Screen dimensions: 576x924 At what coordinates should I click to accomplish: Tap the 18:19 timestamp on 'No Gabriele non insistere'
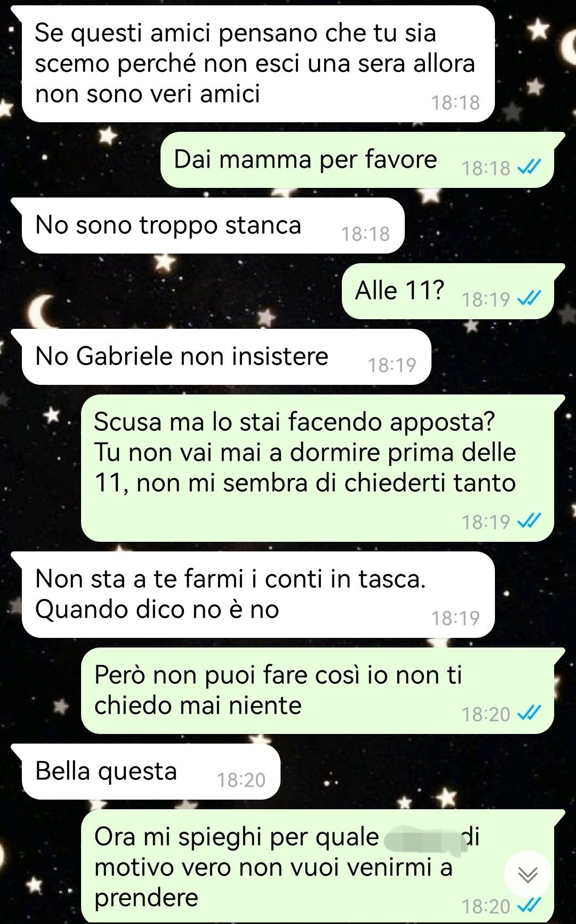coord(392,365)
